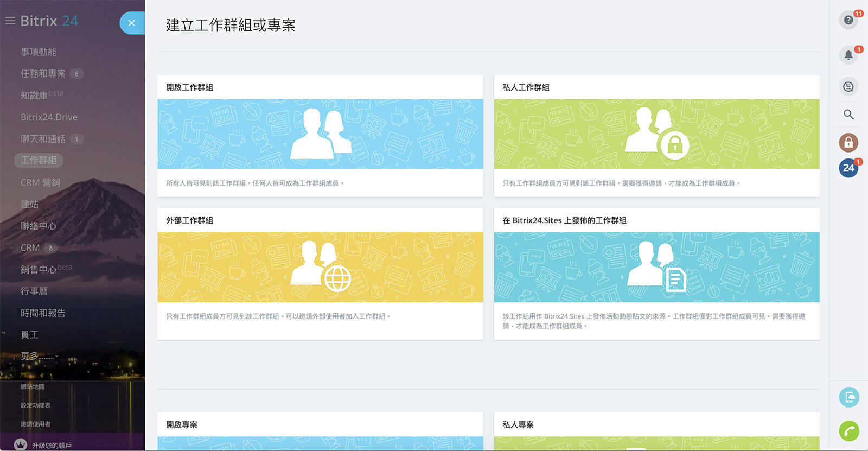Toggle the hamburger menu beside Bitrix 24
The width and height of the screenshot is (868, 451).
pos(10,21)
